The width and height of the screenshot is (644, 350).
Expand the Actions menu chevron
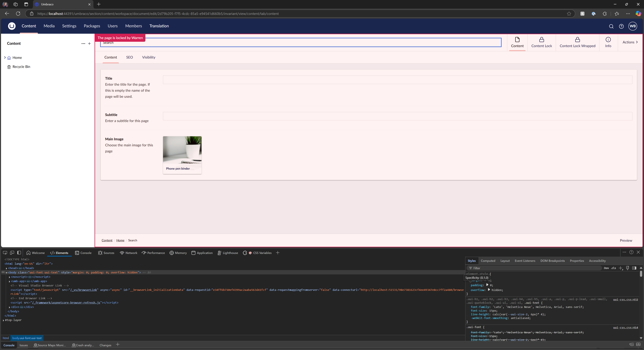(x=637, y=42)
